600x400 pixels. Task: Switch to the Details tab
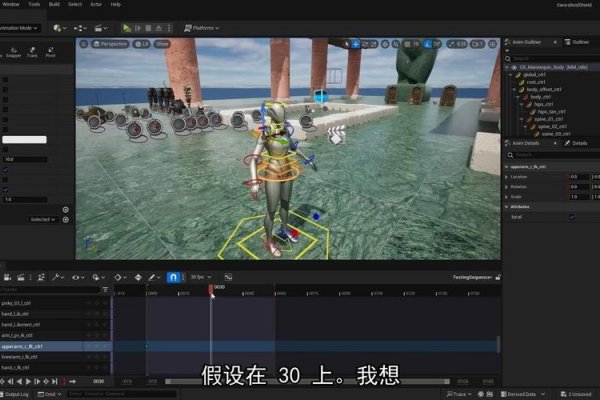[576, 143]
